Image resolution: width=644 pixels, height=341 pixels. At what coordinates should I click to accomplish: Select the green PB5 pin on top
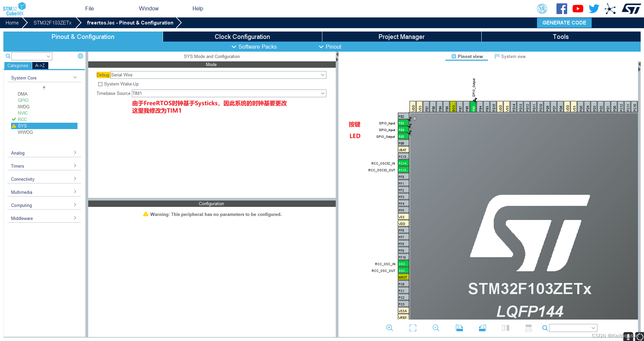(473, 107)
